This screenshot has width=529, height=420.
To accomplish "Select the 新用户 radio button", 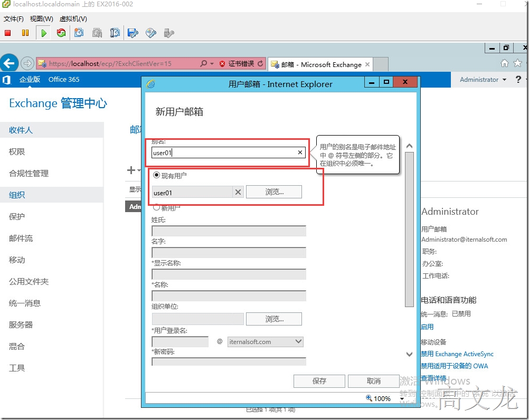I will (x=157, y=207).
